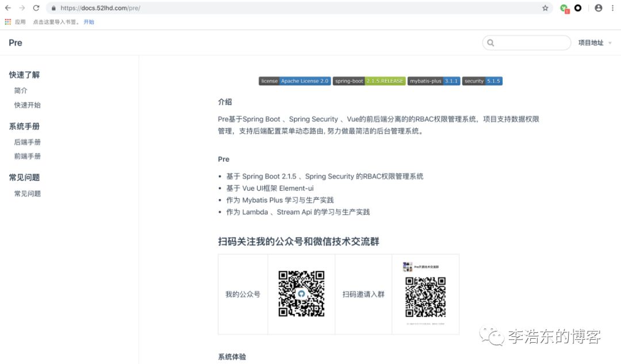Click the Spring Boot 2.1.5 bullet line
Viewport: 621px width, 364px height.
(x=324, y=177)
